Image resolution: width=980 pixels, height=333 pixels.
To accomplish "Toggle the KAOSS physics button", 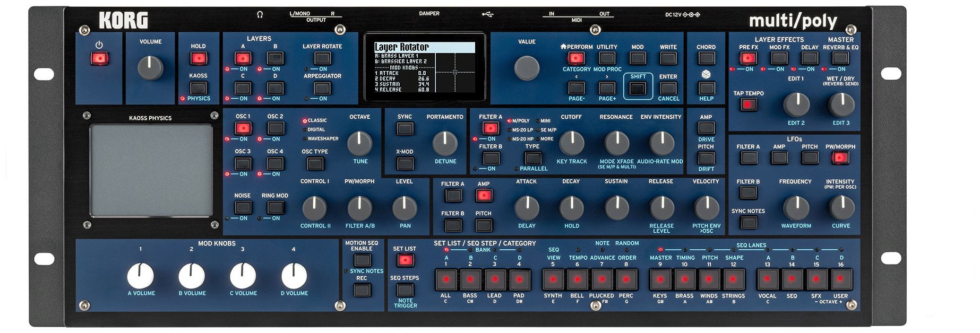I will [198, 87].
